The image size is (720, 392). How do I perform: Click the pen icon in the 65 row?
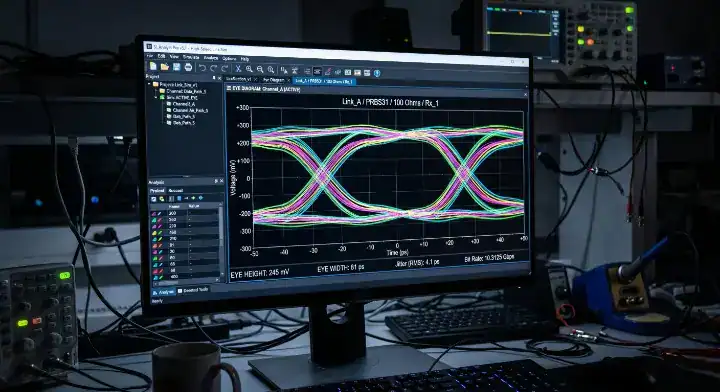(x=160, y=264)
